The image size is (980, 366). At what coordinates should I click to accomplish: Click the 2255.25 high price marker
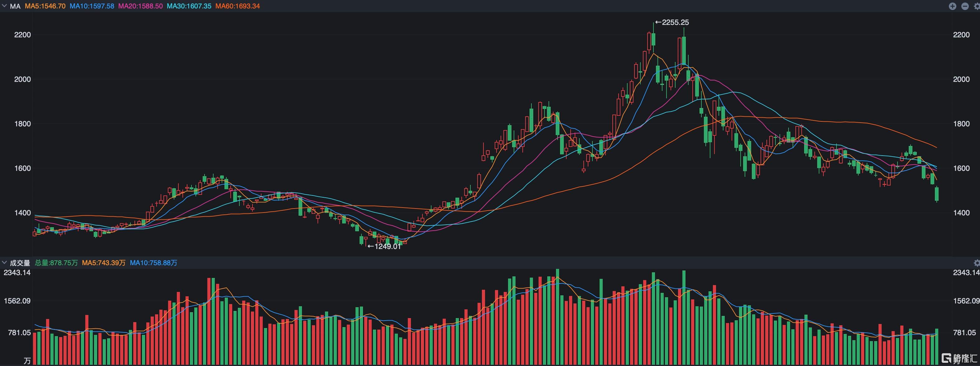coord(672,22)
